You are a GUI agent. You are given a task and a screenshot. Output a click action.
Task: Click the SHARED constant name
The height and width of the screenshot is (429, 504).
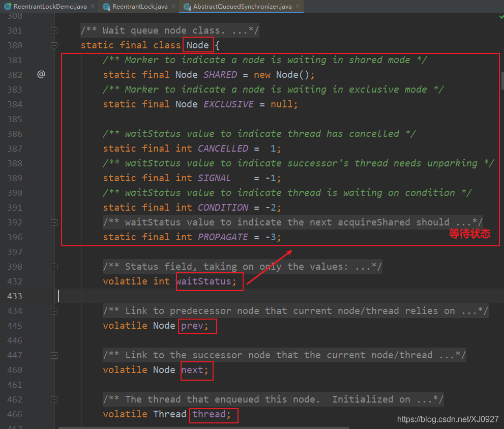[x=220, y=75]
